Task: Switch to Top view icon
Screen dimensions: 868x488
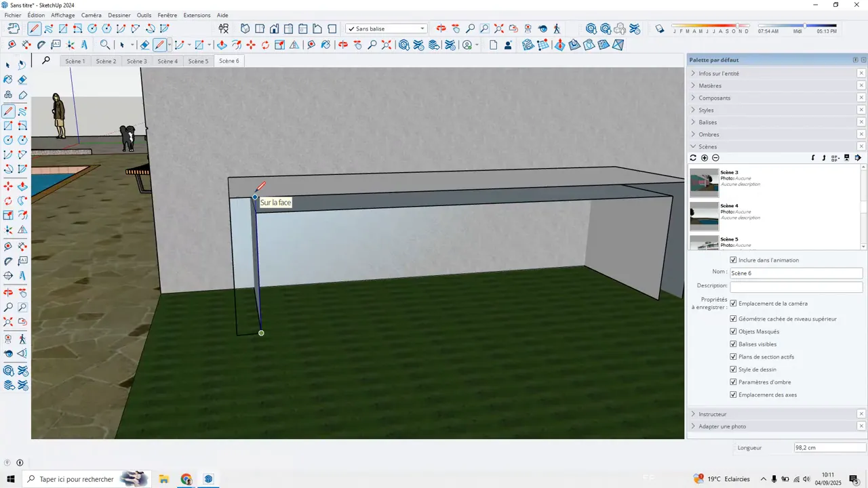Action: [260, 28]
